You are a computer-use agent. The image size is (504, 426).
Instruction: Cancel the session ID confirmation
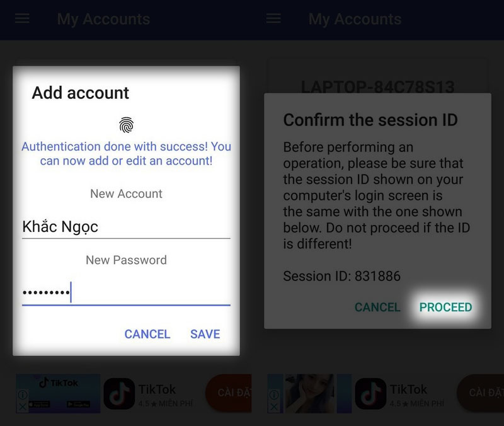coord(377,307)
